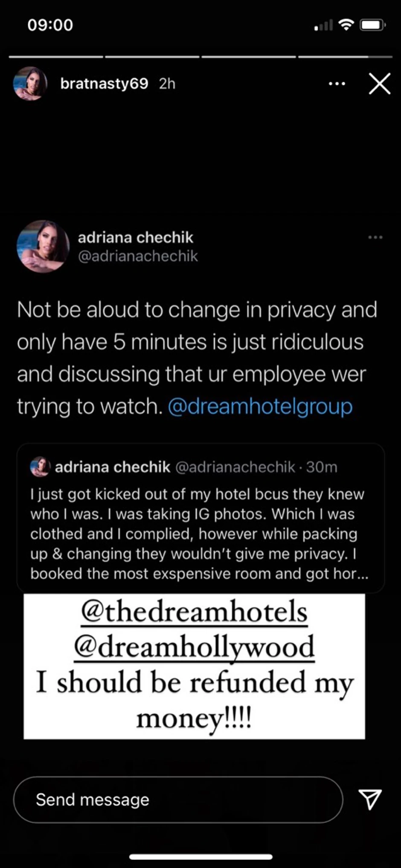401x868 pixels.
Task: Close the story with the X icon
Action: (x=379, y=84)
